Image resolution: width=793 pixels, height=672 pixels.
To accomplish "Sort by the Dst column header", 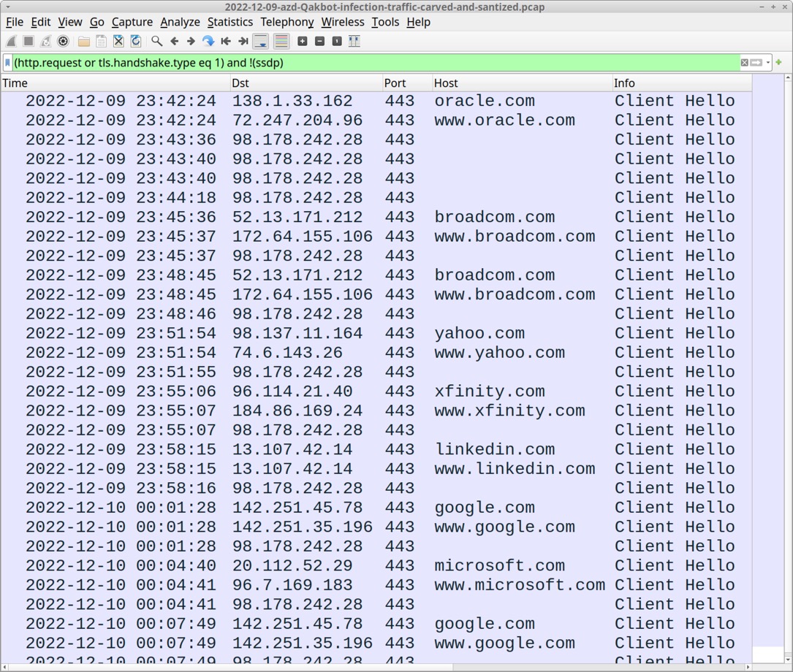I will click(306, 83).
